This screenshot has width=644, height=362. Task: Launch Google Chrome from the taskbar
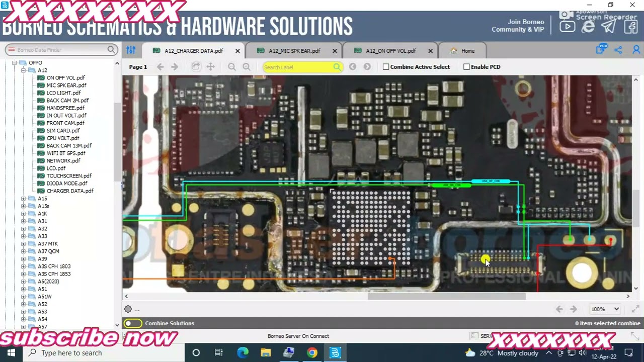312,353
